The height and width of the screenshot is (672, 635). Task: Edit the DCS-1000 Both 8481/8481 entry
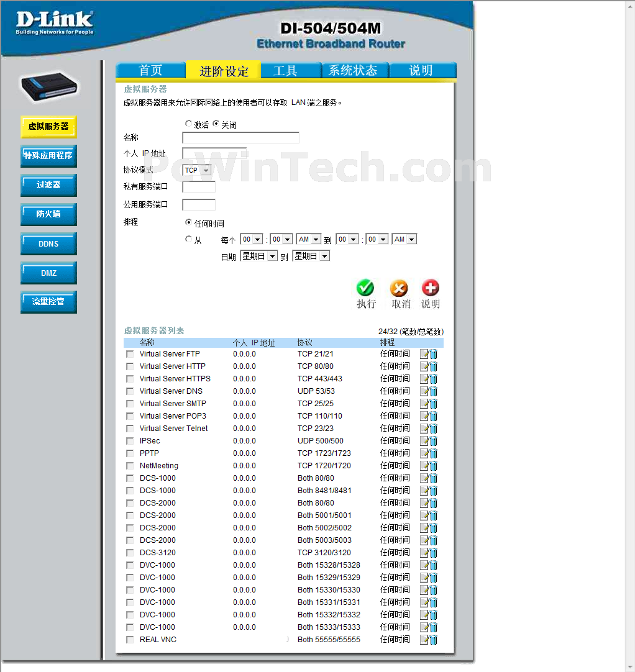click(424, 491)
